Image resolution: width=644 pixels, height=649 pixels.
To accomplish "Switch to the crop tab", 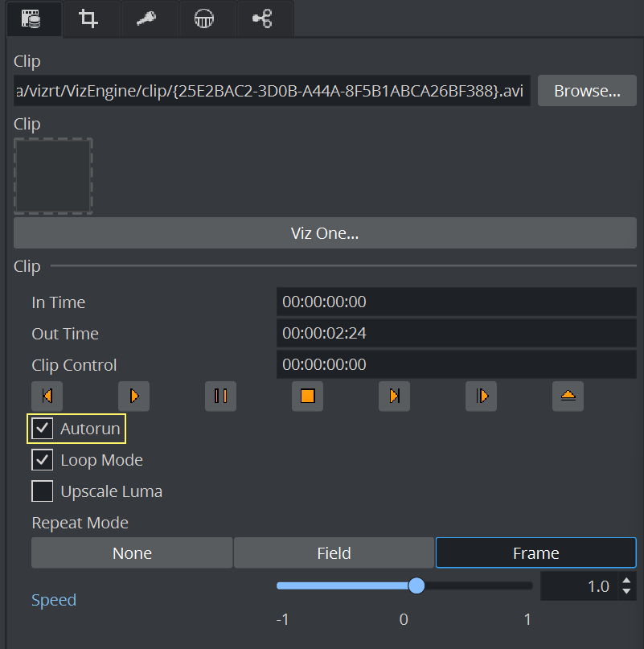I will point(89,18).
